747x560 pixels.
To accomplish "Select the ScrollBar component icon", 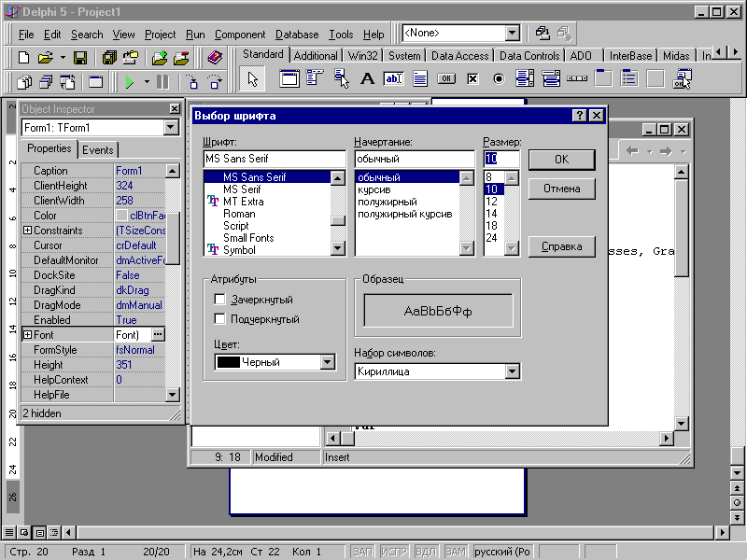I will (x=577, y=78).
